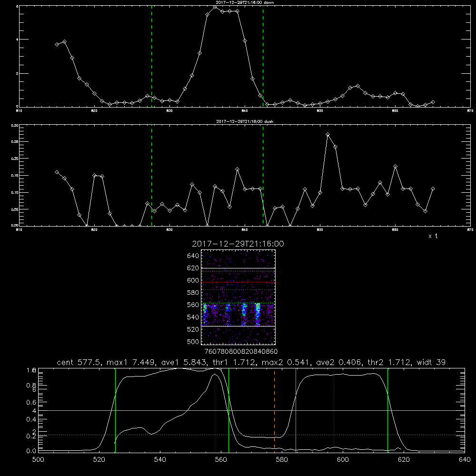The height and width of the screenshot is (476, 476).
Task: Click the '640' y-axis label beside the spectrogram
Action: (193, 256)
